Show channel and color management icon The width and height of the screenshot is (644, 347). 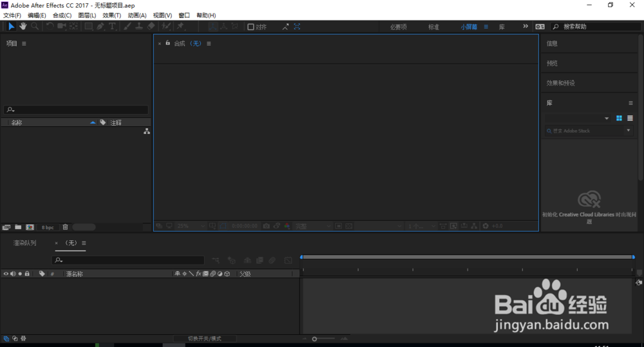[x=287, y=226]
